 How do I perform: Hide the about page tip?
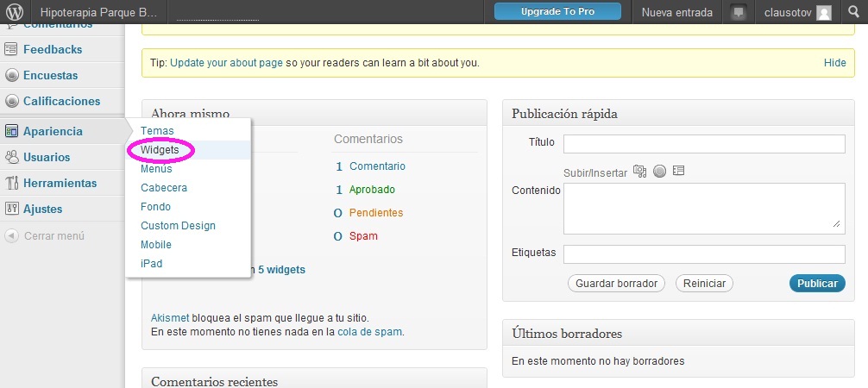pos(834,63)
